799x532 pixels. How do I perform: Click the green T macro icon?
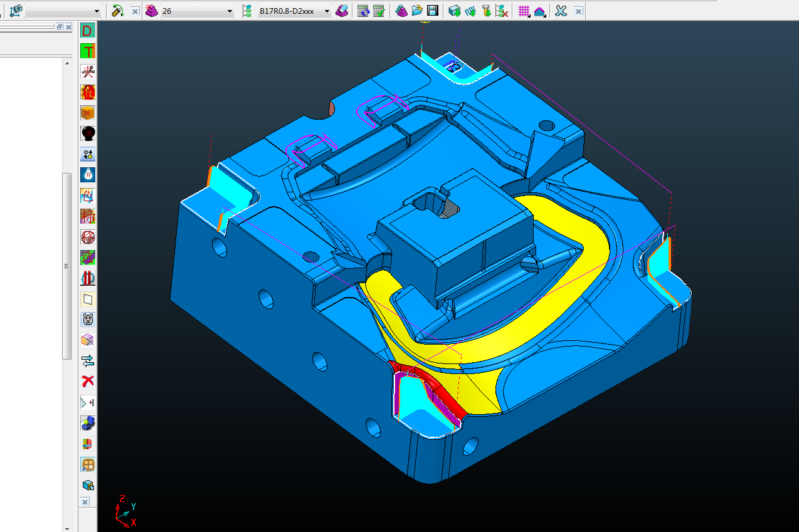88,51
